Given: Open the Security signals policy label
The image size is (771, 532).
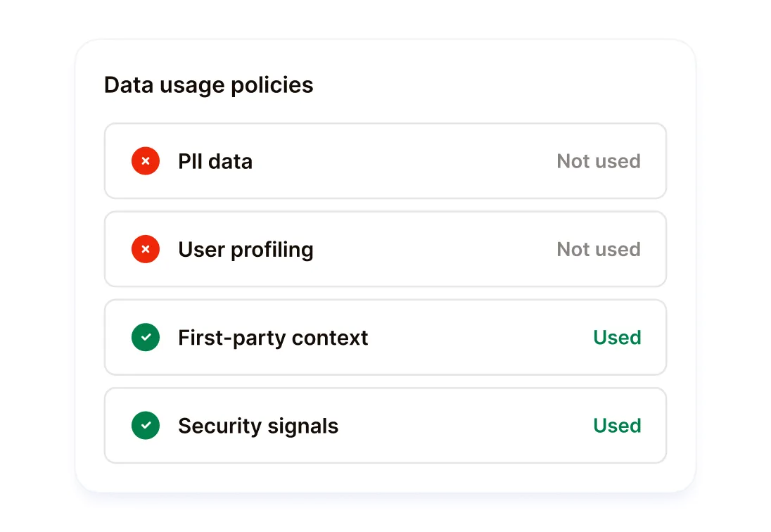Looking at the screenshot, I should 258,426.
